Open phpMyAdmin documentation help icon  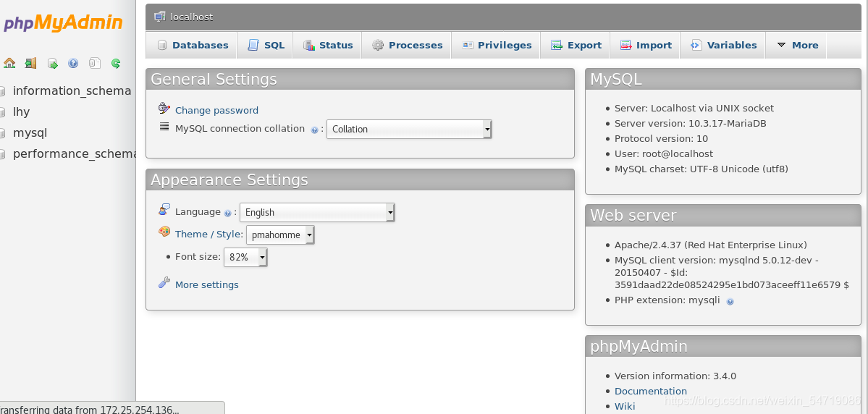(x=73, y=63)
